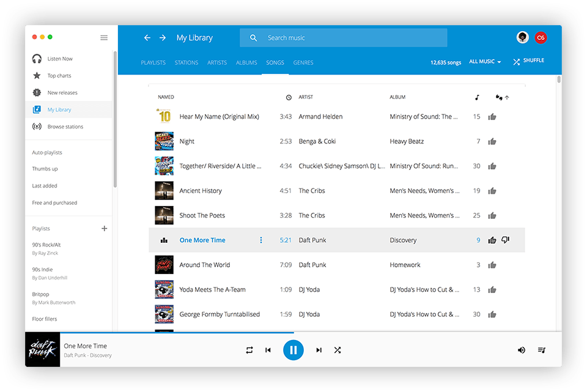Click the SHUFFLE button in header
This screenshot has width=587, height=392.
point(528,61)
